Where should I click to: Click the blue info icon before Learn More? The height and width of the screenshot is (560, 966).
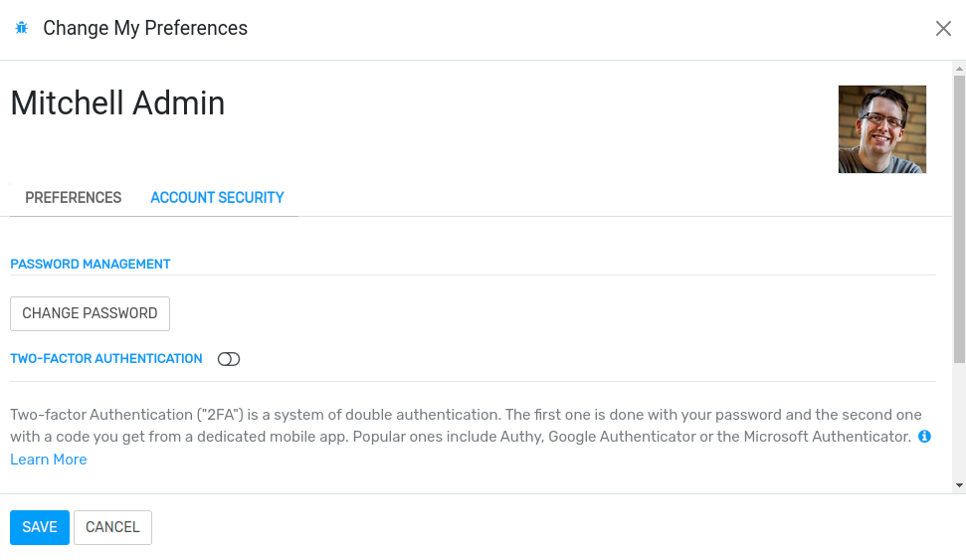(924, 437)
